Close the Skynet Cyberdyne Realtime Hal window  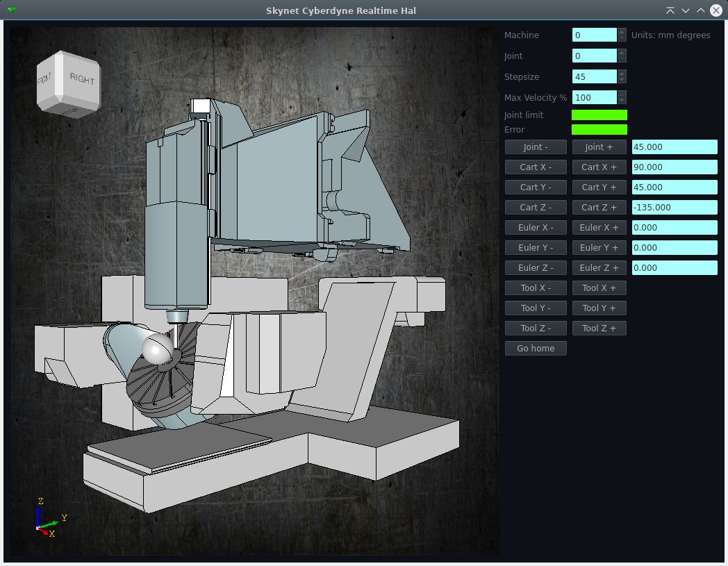[x=716, y=10]
